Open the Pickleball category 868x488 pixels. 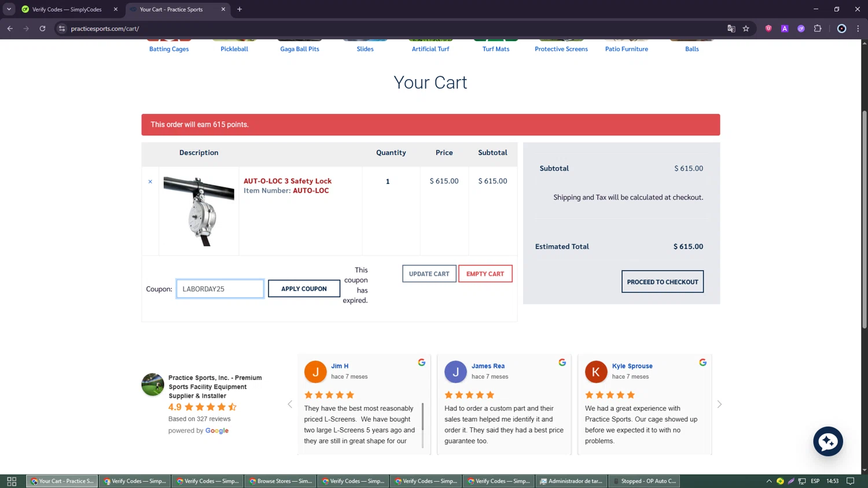234,49
